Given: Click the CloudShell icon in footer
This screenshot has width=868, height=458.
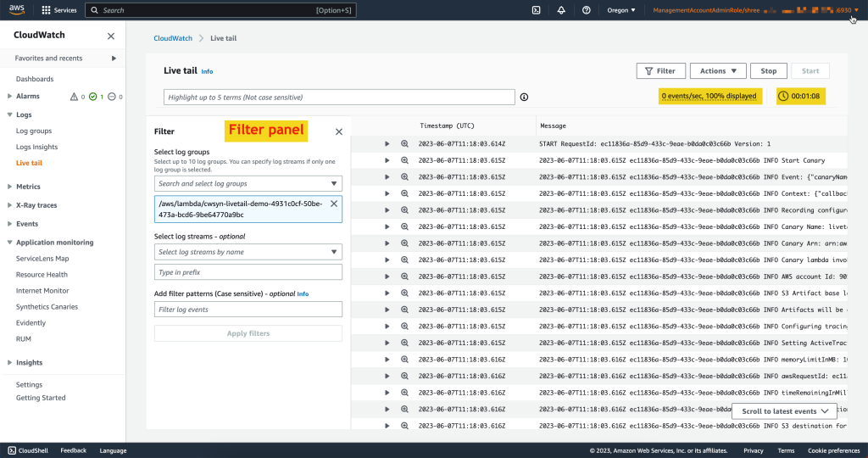Looking at the screenshot, I should pos(12,451).
